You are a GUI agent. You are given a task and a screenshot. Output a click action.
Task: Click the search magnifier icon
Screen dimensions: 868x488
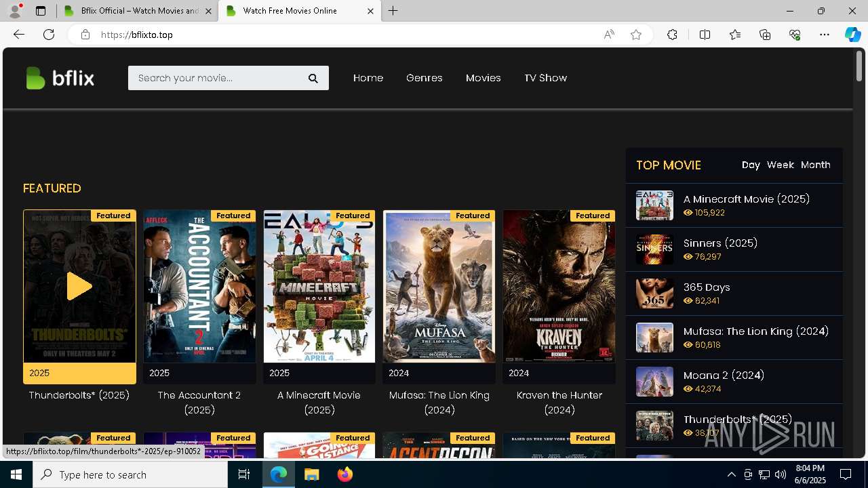point(313,79)
